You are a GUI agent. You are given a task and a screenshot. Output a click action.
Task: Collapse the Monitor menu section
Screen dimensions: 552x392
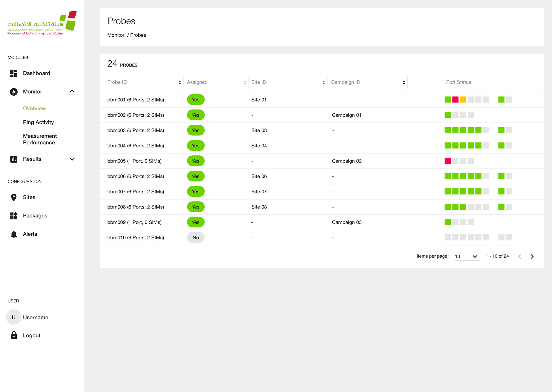pos(72,91)
